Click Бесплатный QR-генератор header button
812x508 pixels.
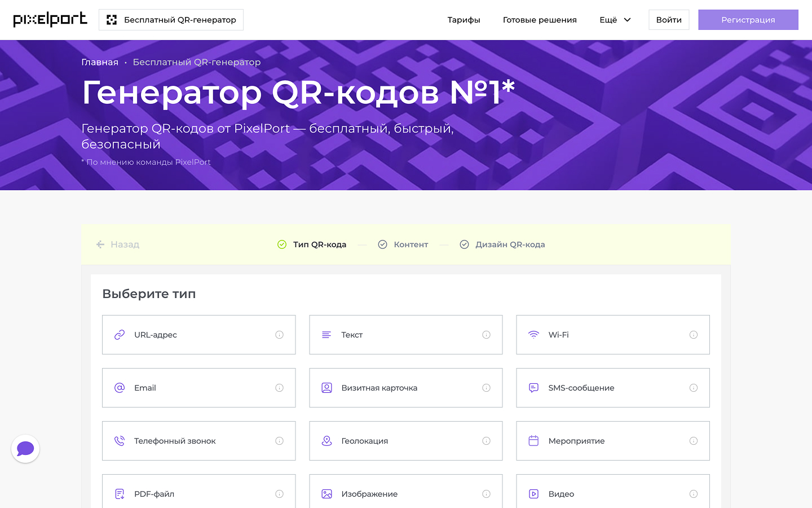[x=171, y=20]
